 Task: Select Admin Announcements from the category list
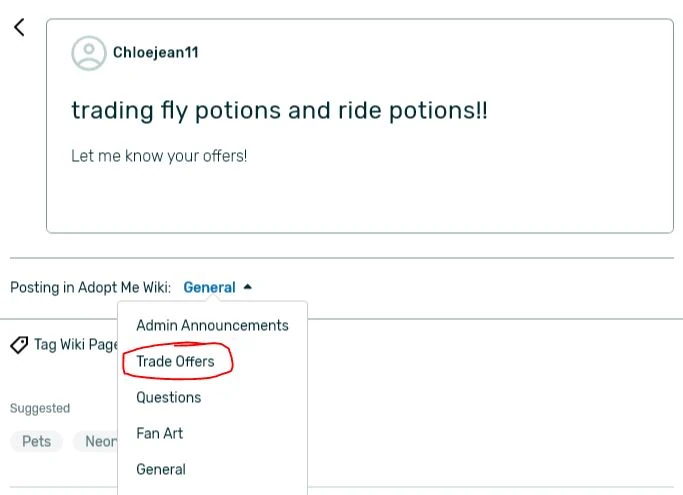(x=212, y=325)
